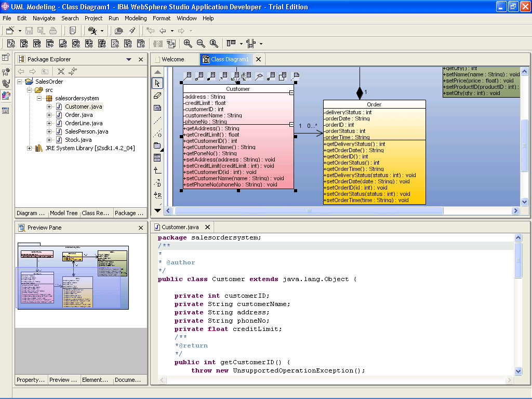Click the Zoom Out magnifier icon
Viewport: 532px width, 399px height.
click(x=201, y=44)
